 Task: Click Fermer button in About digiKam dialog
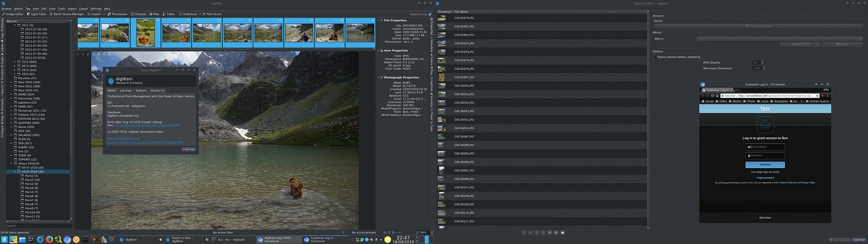[x=188, y=149]
